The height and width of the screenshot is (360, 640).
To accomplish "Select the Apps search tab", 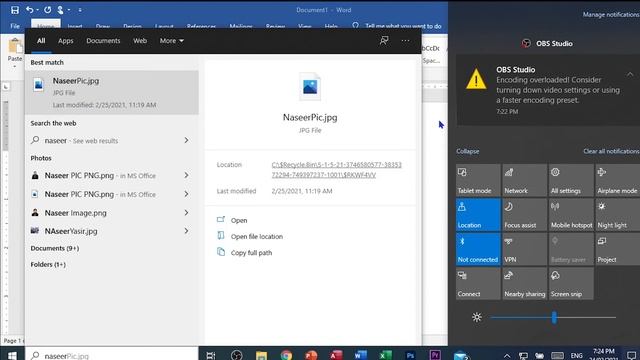I will (x=65, y=41).
